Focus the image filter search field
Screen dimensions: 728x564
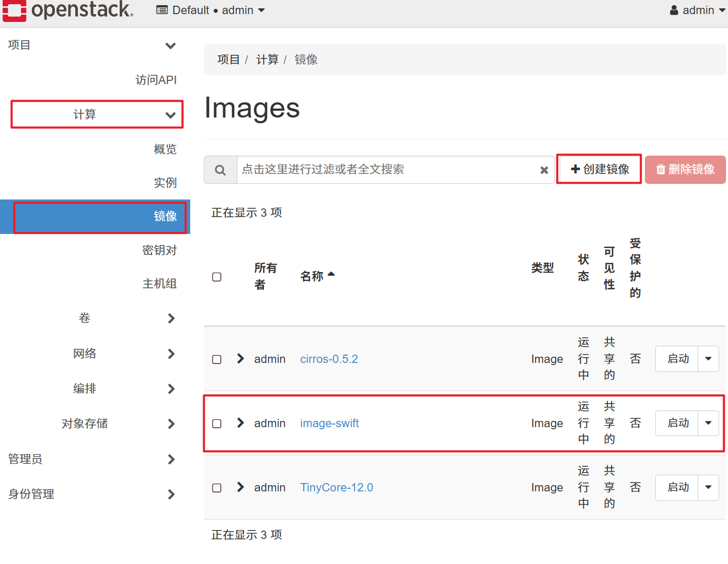pos(387,170)
